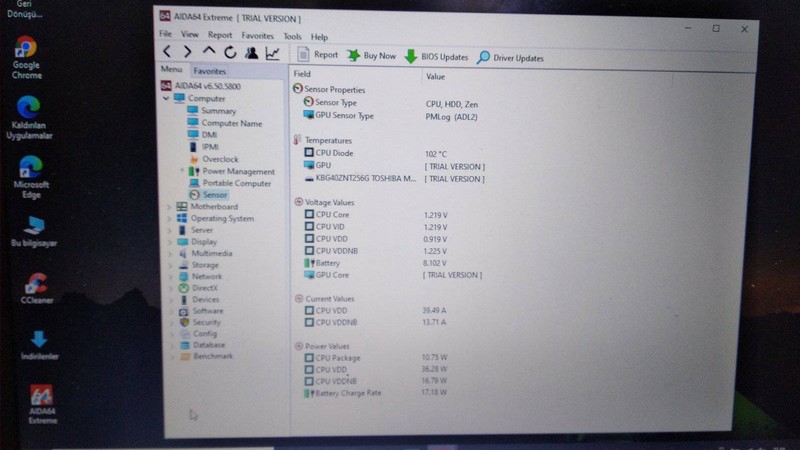Expand the Multimedia tree node
Viewport: 800px width, 450px height.
[170, 254]
